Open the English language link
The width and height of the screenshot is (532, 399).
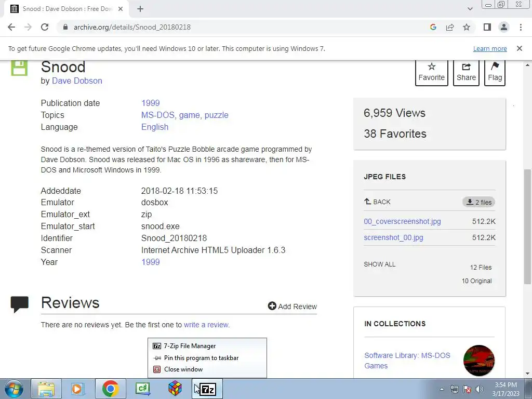pyautogui.click(x=155, y=127)
